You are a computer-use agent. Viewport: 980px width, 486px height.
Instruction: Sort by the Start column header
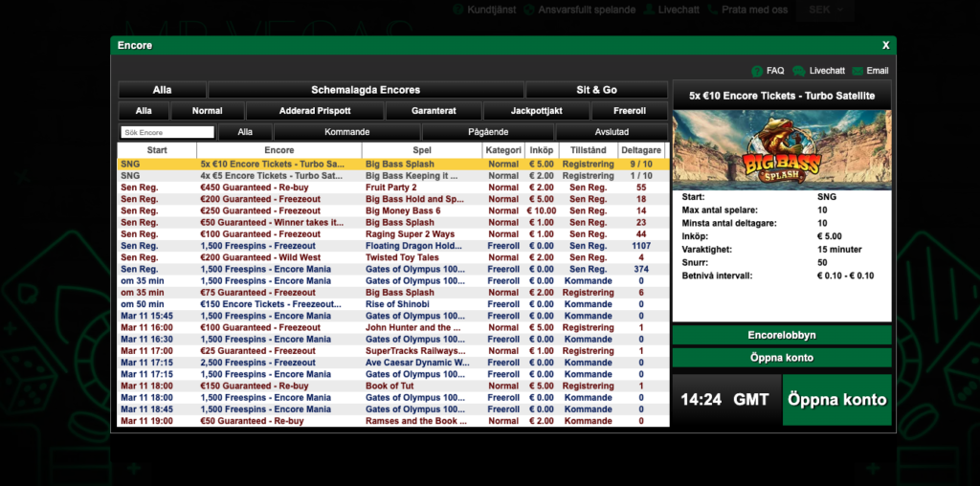[157, 150]
